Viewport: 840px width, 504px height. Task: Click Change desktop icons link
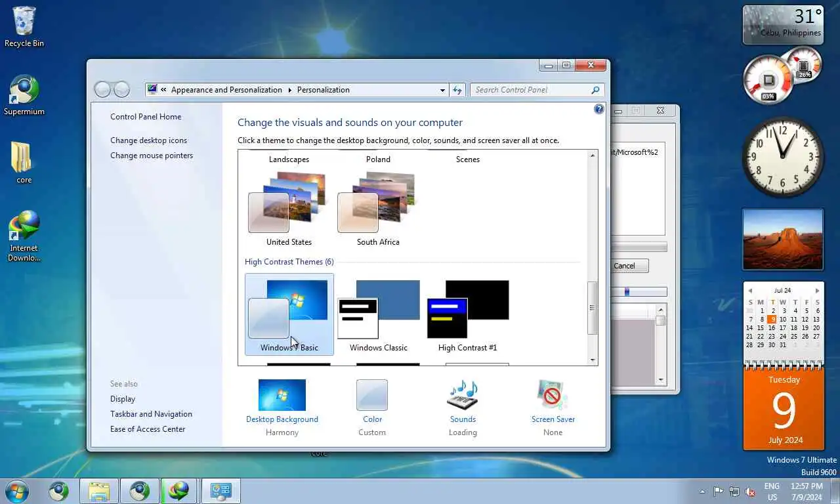pos(148,140)
